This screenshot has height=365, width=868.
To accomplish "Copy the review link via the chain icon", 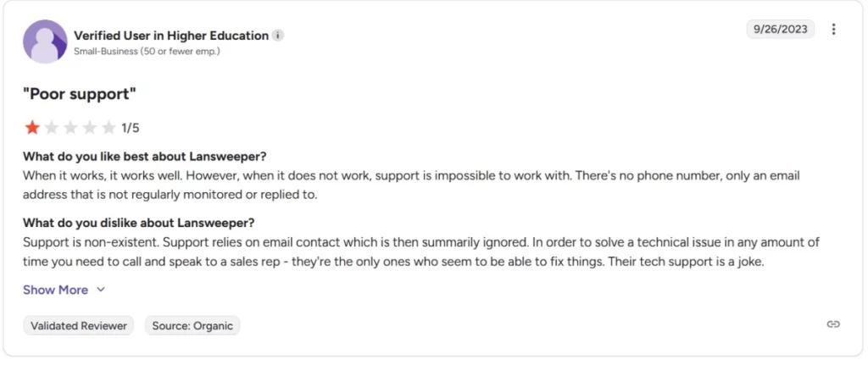I will point(833,324).
